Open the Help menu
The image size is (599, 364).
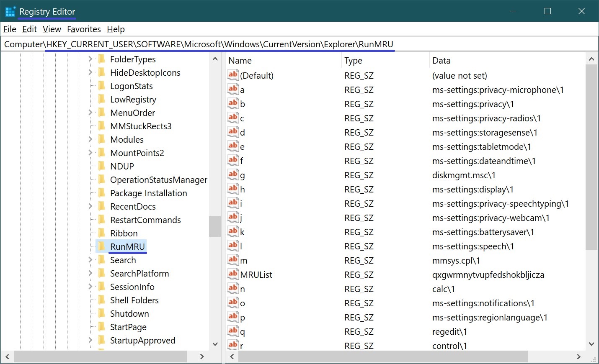(x=116, y=29)
